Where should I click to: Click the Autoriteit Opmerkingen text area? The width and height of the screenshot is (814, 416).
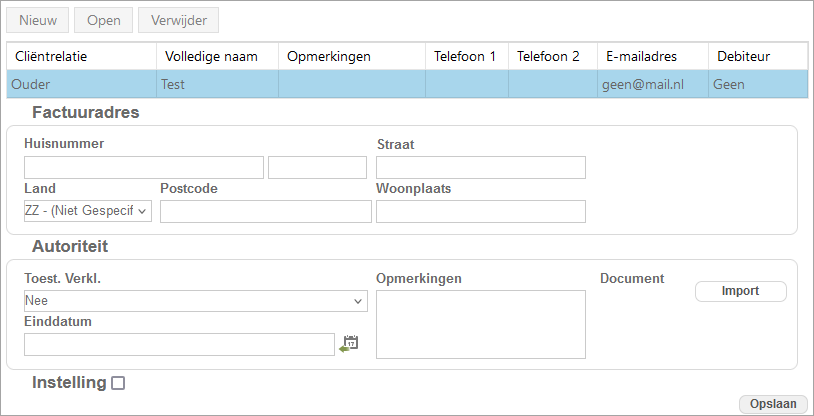tap(480, 324)
